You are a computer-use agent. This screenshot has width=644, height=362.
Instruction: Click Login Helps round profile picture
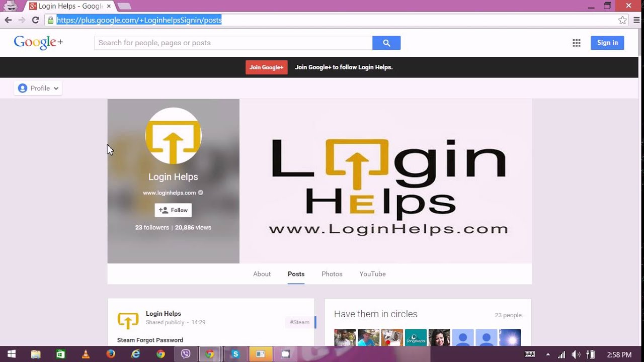pos(173,136)
